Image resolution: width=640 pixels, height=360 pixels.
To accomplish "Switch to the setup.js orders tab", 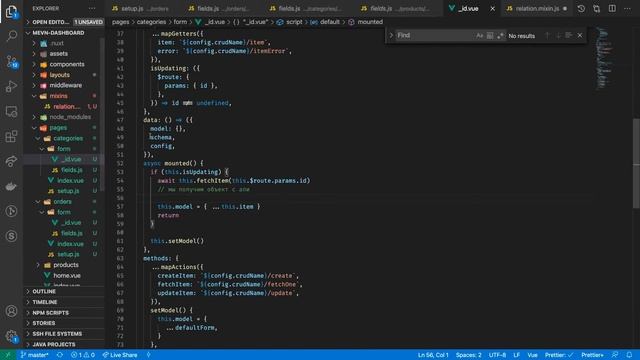I will (140, 8).
